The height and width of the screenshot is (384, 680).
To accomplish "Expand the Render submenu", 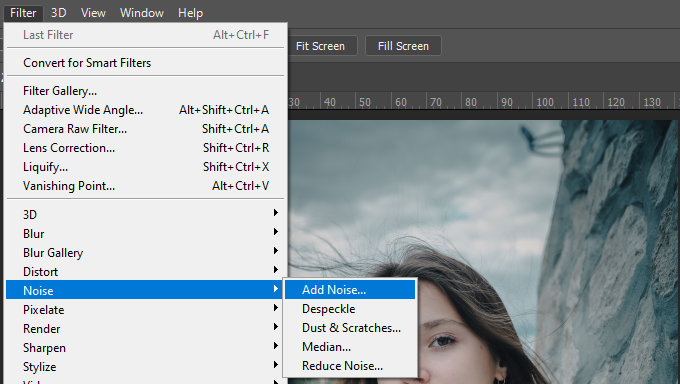I will 145,328.
